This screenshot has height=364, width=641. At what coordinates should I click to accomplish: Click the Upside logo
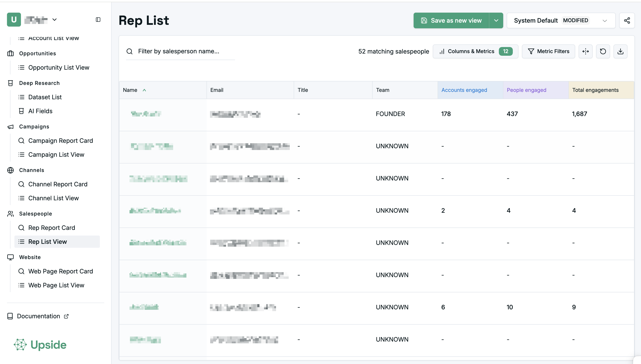[40, 344]
